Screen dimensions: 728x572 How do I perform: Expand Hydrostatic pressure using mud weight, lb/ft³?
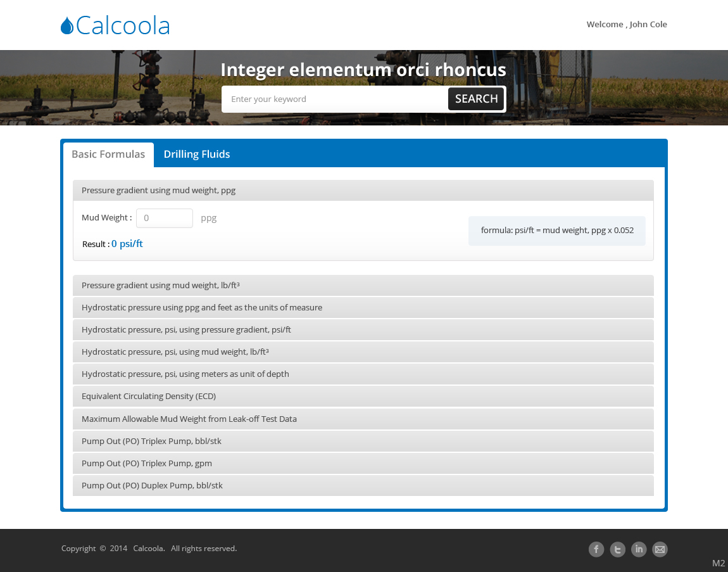pos(363,352)
